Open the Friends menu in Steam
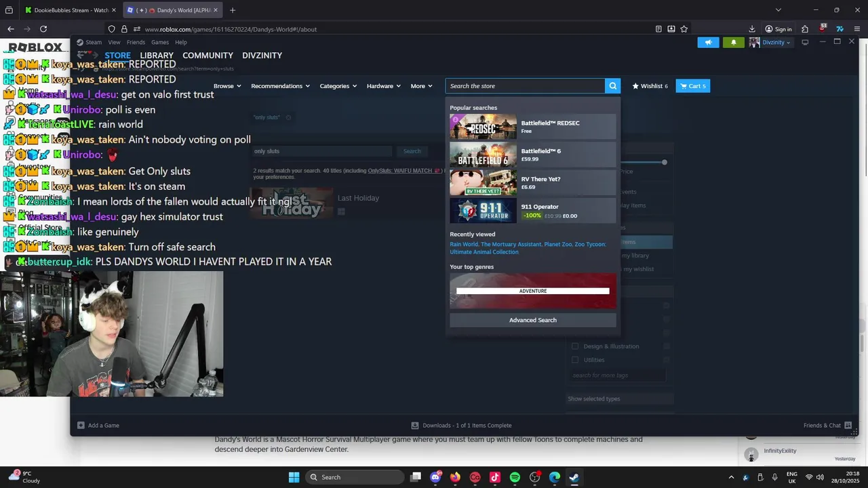The height and width of the screenshot is (488, 868). [x=136, y=42]
